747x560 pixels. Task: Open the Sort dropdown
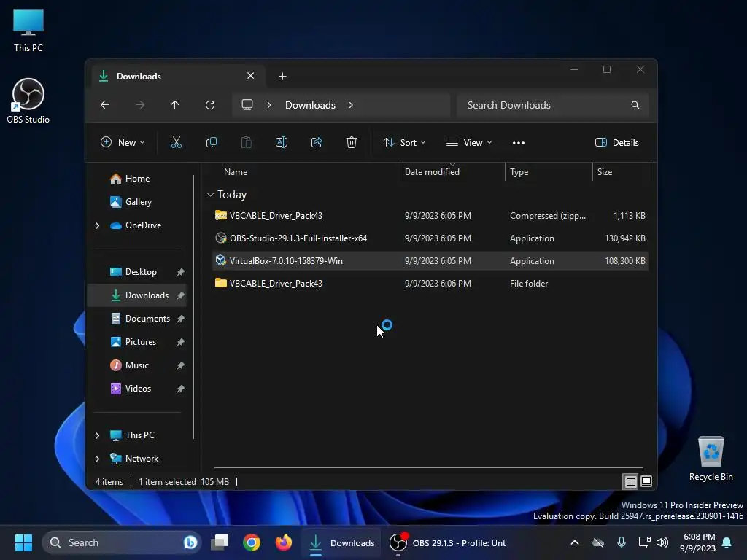point(404,142)
